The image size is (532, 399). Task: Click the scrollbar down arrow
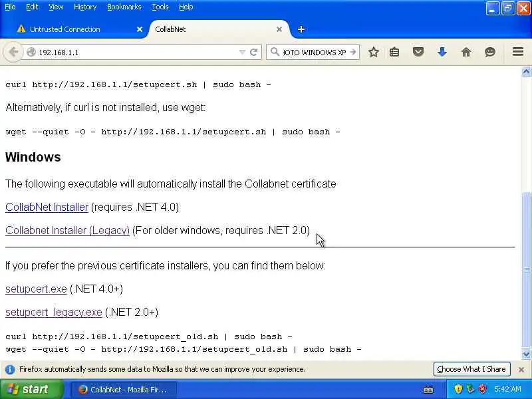point(526,354)
